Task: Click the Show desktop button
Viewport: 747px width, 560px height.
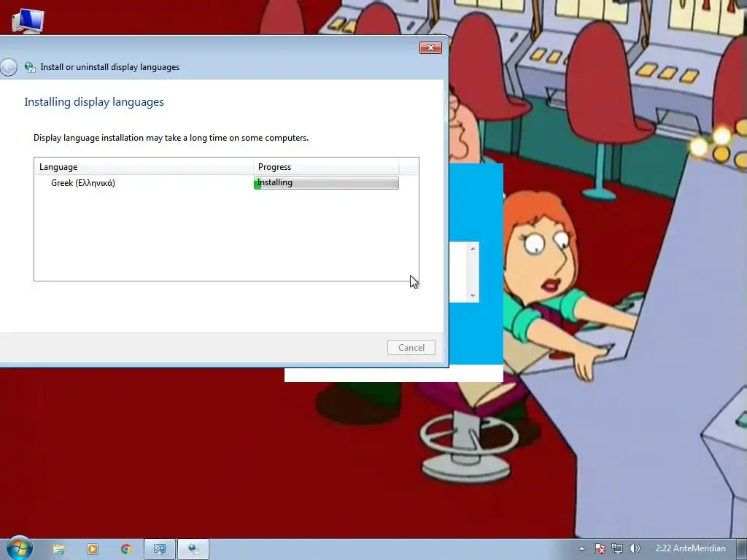Action: 742,549
